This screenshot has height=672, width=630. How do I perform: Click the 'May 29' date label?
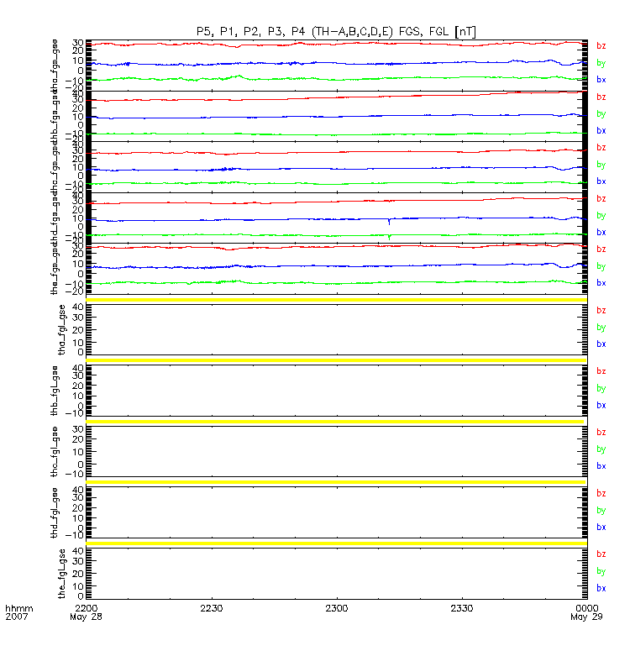click(586, 617)
